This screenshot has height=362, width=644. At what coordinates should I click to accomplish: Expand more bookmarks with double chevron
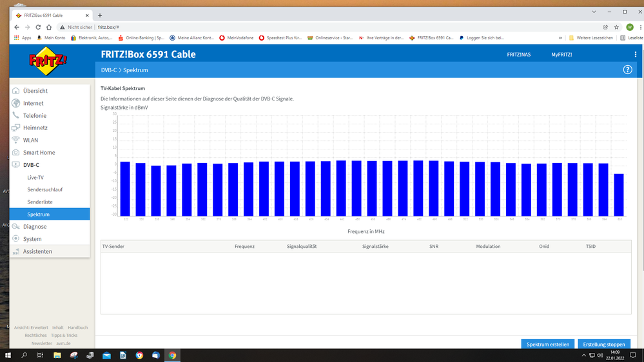(560, 38)
